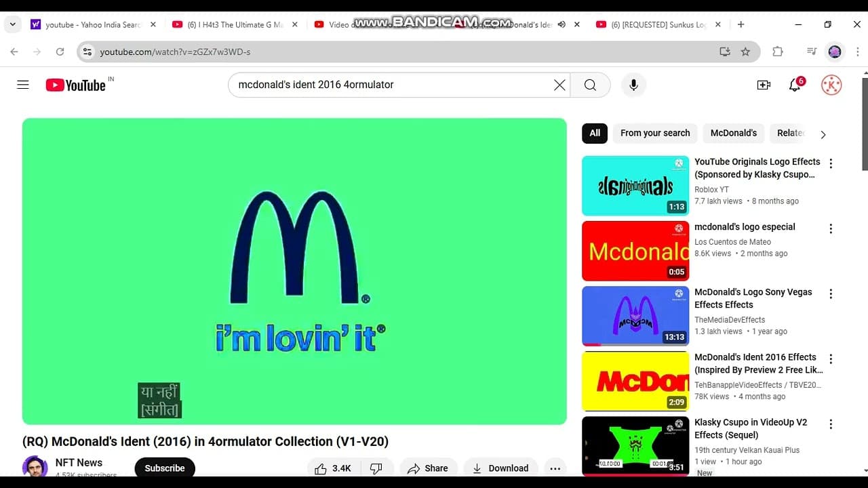Click the install app icon in address bar

724,52
